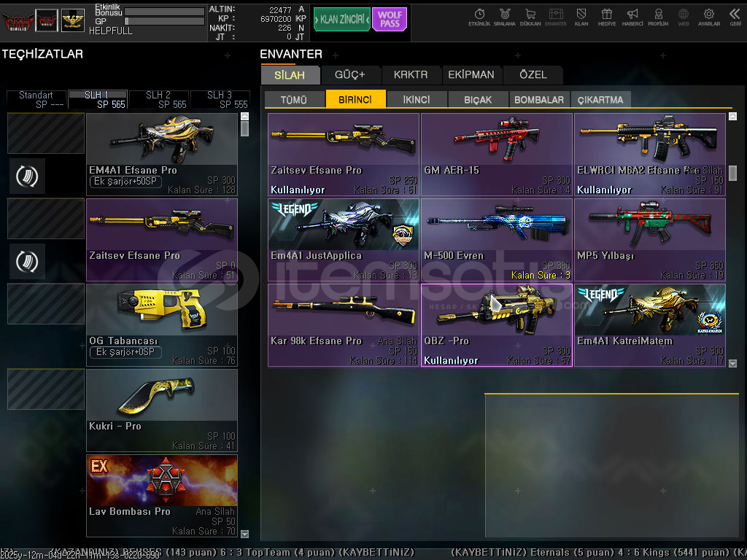Switch to the ÖZEL tab
This screenshot has width=747, height=560.
click(x=533, y=75)
